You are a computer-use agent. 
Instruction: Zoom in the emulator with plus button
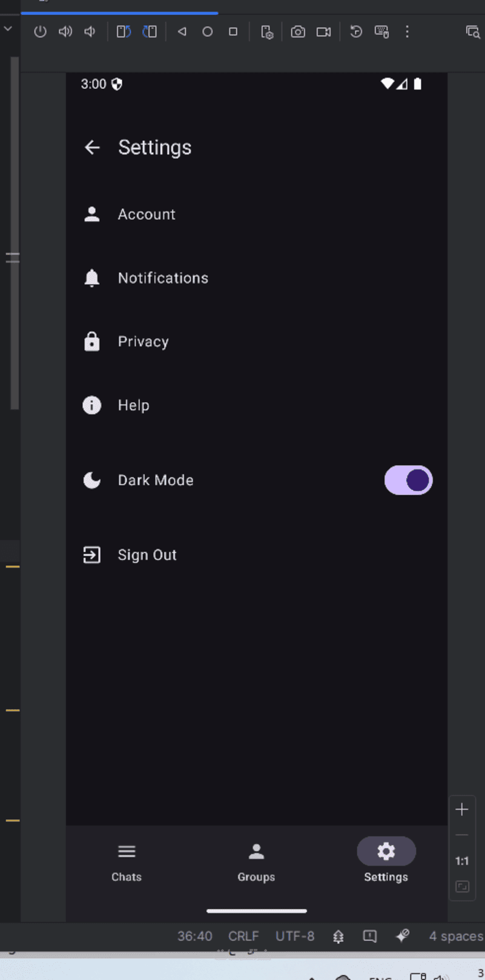[462, 809]
